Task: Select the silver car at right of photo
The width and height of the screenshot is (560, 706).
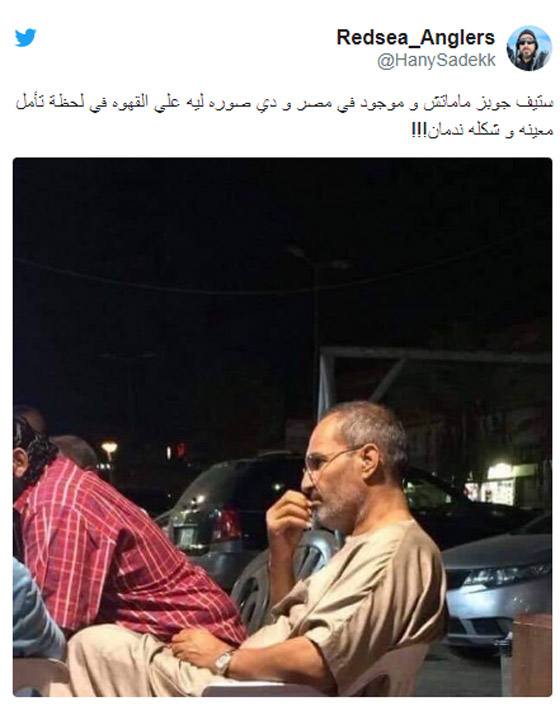Action: click(x=497, y=581)
